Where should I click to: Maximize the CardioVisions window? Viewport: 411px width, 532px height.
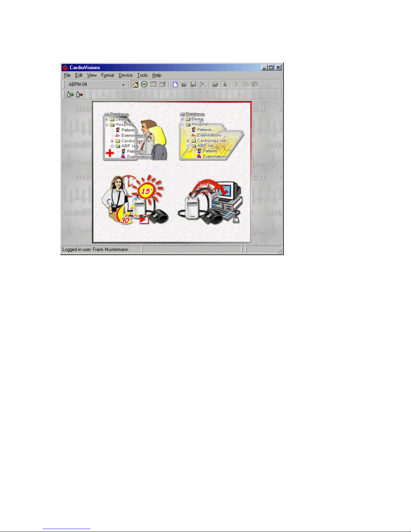point(270,67)
